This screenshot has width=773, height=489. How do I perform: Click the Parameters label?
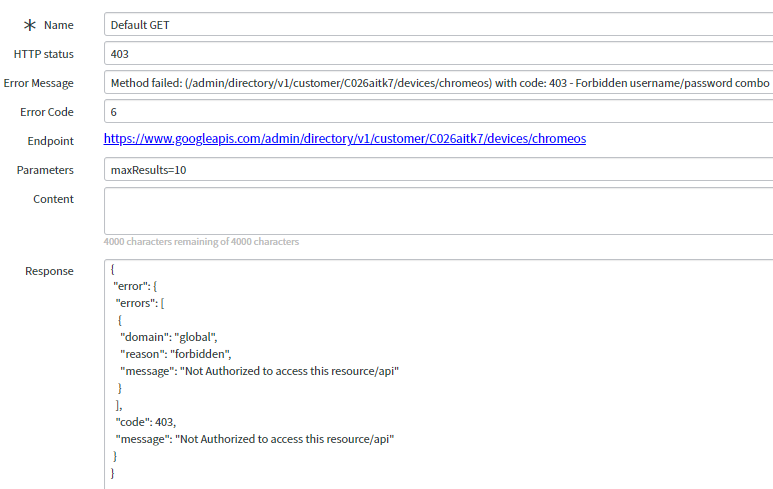coord(45,170)
